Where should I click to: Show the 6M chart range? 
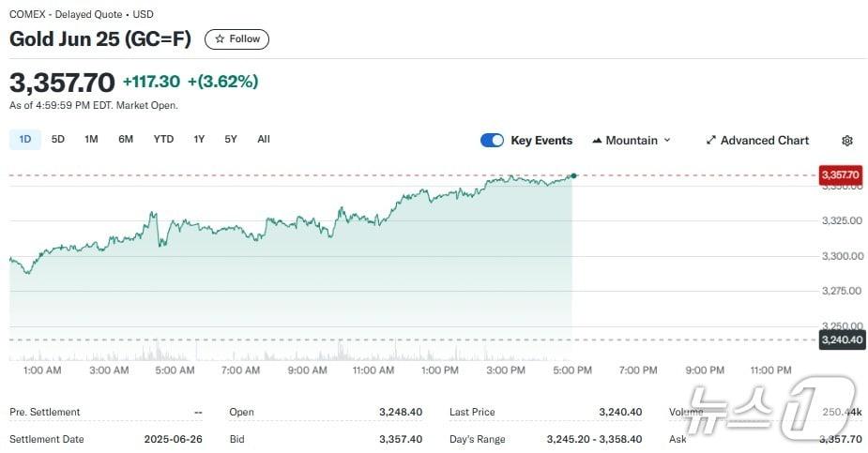[126, 140]
